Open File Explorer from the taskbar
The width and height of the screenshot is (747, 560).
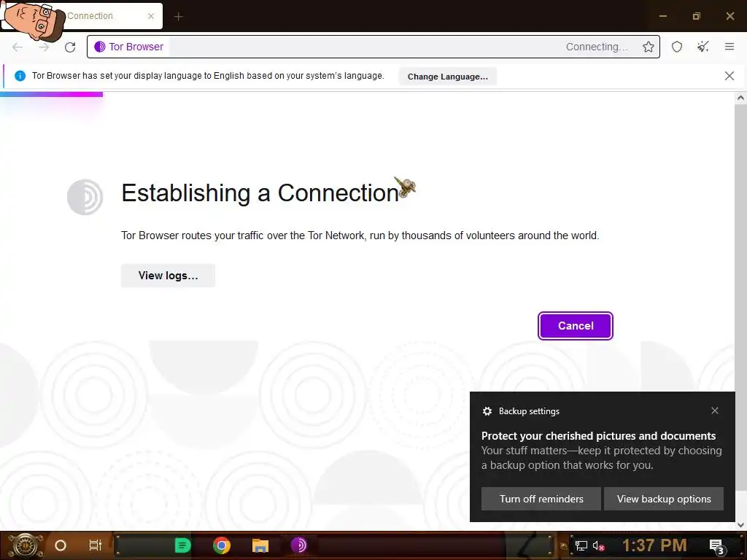pos(260,545)
